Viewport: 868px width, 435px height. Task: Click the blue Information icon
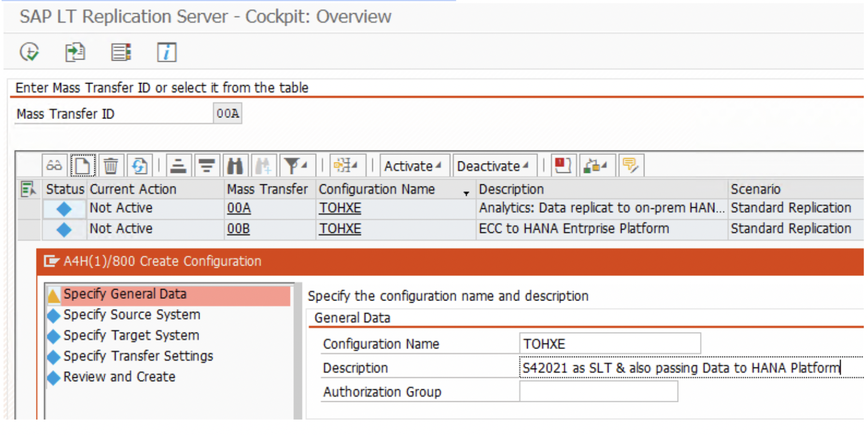[166, 53]
